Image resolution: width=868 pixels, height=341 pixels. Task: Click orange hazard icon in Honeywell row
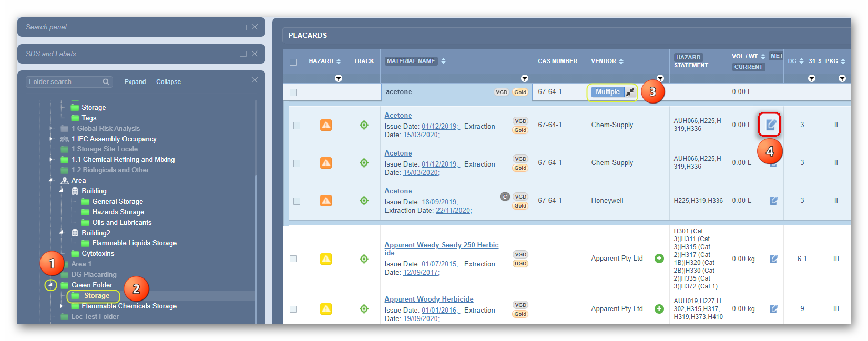coord(326,201)
